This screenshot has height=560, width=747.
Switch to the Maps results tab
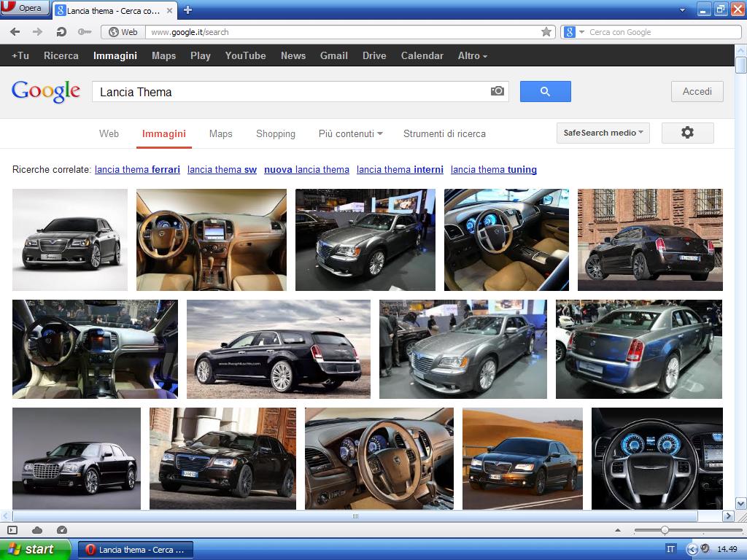click(220, 134)
